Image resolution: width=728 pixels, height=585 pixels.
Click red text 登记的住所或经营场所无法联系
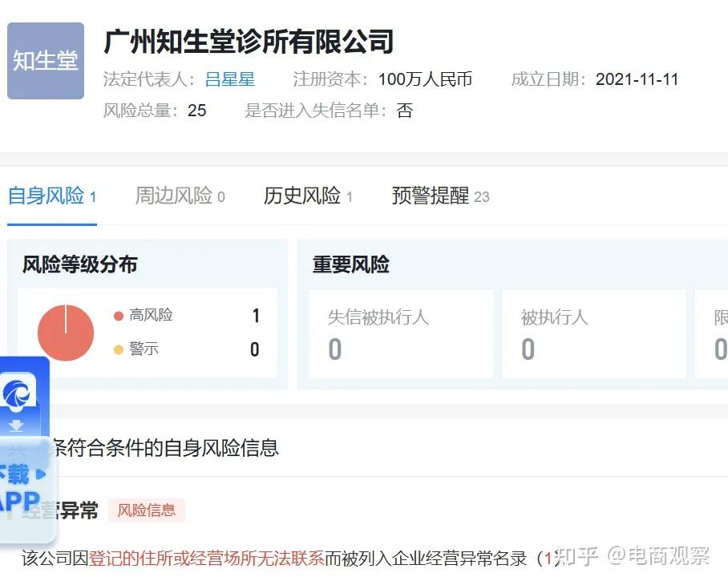[x=206, y=558]
